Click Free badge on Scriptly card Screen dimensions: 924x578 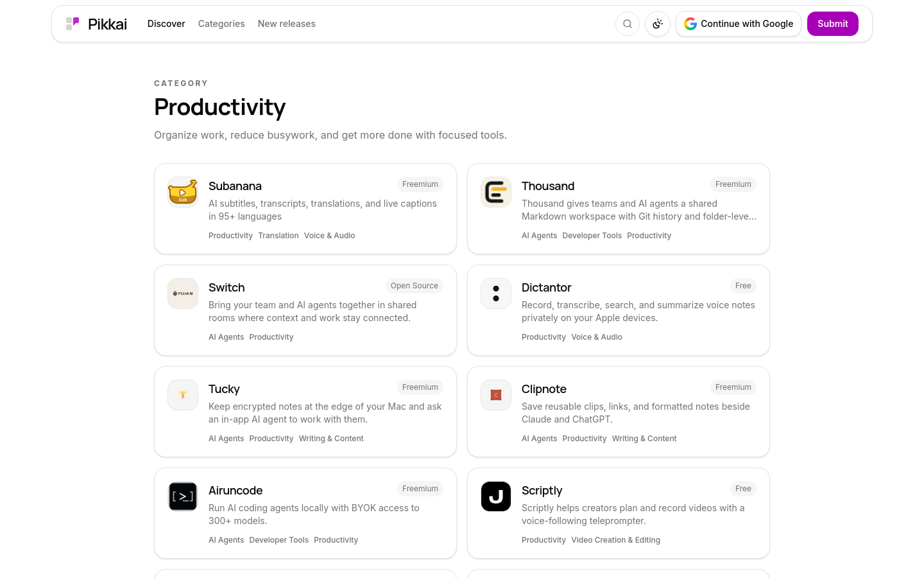743,489
